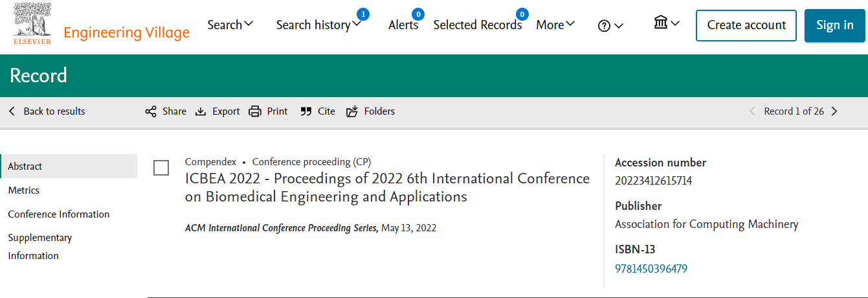Open the help question mark icon
The width and height of the screenshot is (868, 298).
tap(604, 26)
